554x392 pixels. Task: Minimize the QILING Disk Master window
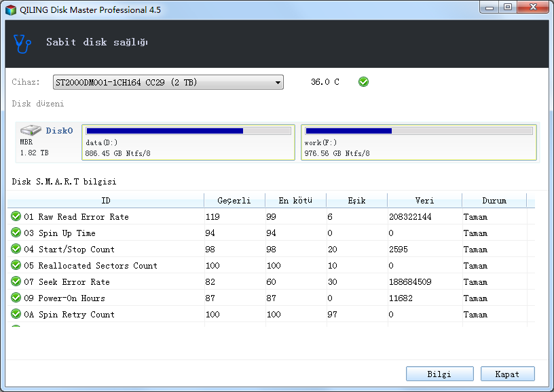point(490,7)
